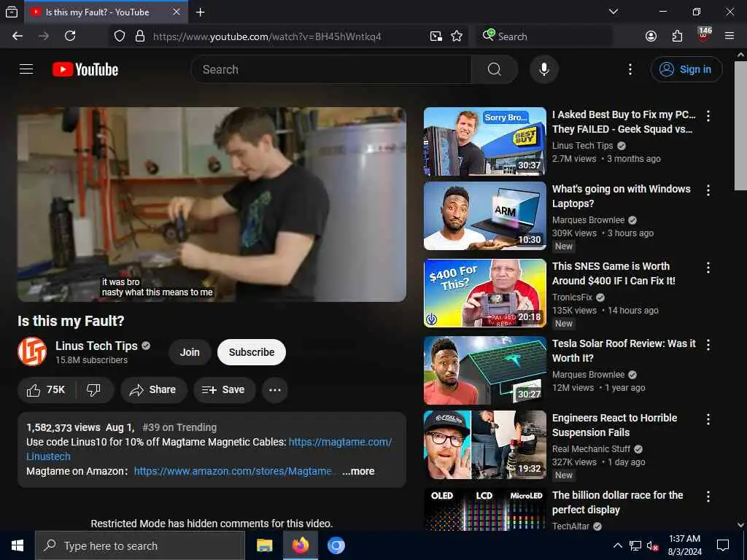Click the #39 on Trending label

point(179,427)
